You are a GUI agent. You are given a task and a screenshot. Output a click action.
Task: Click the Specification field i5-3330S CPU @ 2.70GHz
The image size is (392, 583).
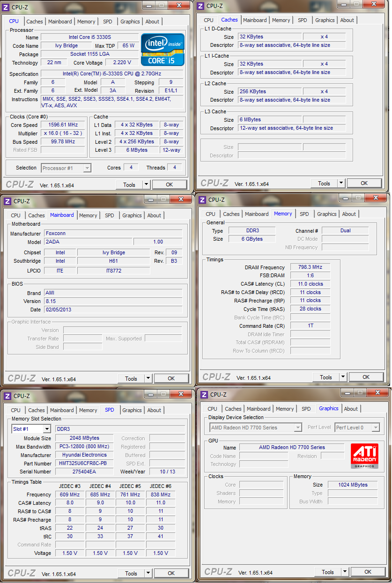pos(112,74)
